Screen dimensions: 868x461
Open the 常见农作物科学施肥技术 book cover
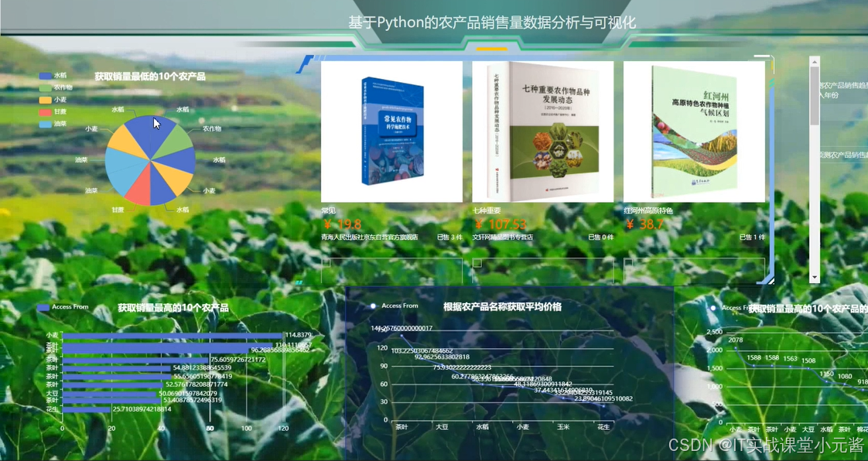click(x=391, y=131)
